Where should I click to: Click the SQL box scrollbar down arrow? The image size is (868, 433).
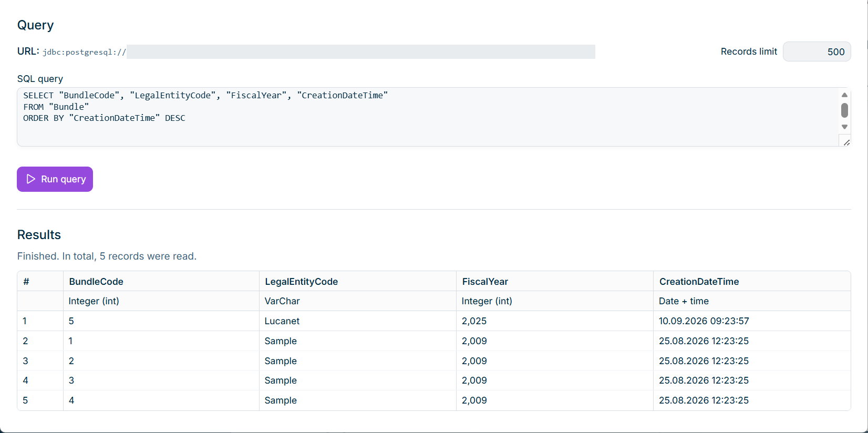(844, 127)
